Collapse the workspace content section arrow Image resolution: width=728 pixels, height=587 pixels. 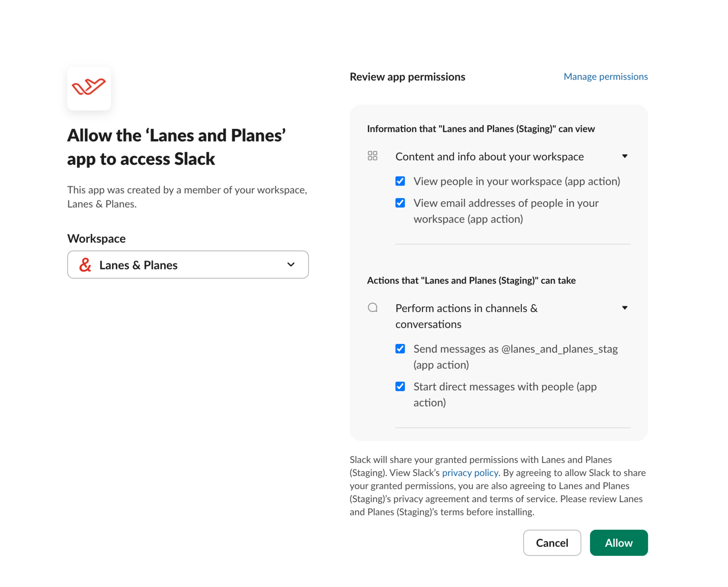625,156
